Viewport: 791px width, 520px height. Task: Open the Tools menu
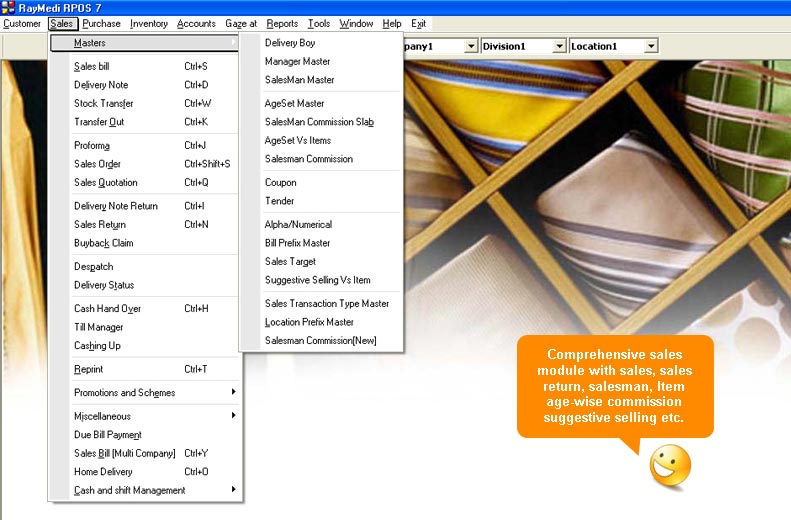click(x=319, y=24)
